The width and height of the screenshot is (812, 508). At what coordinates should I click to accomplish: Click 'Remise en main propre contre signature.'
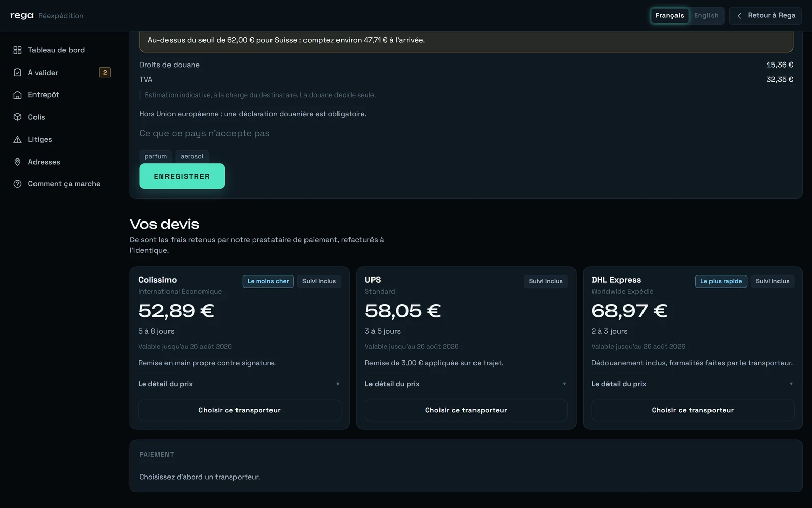207,363
